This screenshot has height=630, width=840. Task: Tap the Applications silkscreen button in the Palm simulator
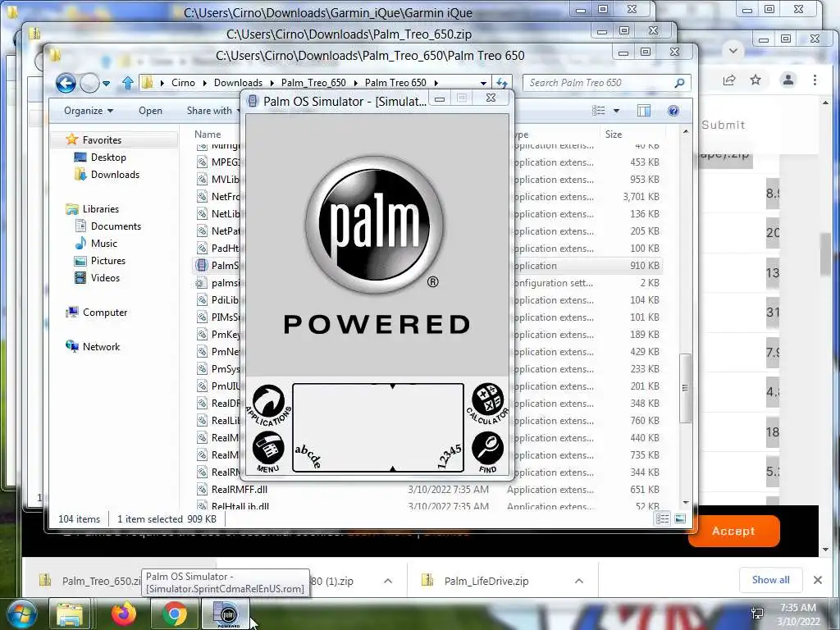[x=269, y=405]
